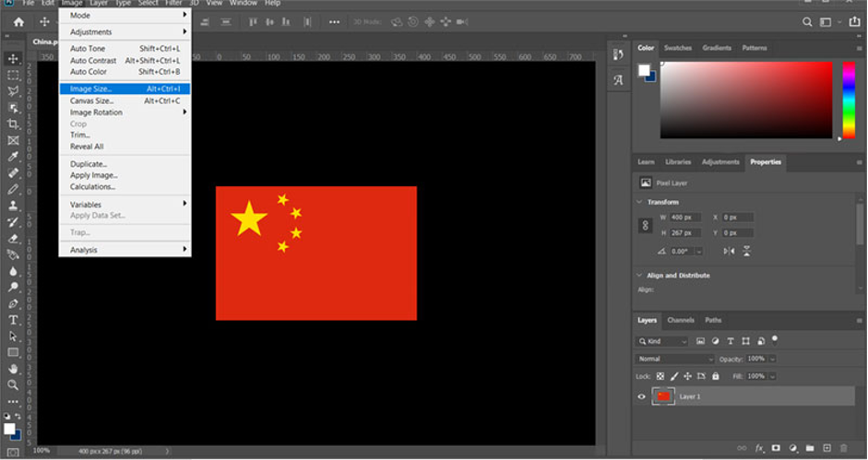Image resolution: width=868 pixels, height=460 pixels.
Task: Open the Opacity dropdown arrow
Action: pos(772,360)
